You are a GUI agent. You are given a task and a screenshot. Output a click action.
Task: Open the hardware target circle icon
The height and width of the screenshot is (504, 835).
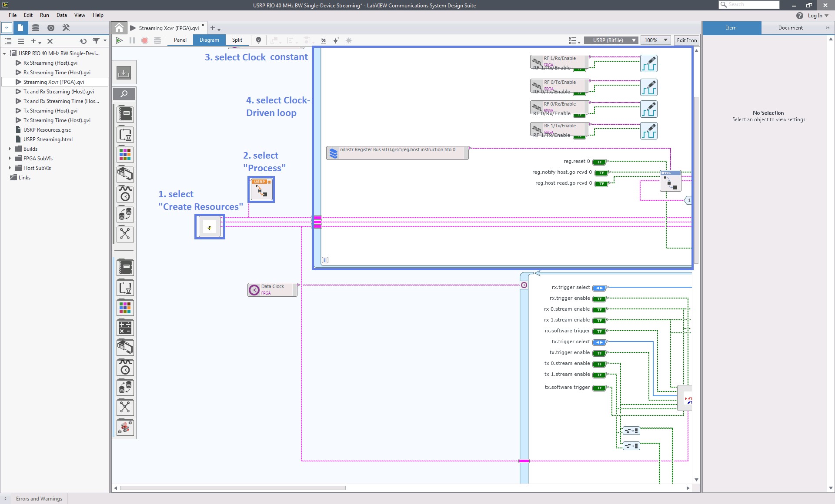click(x=51, y=28)
